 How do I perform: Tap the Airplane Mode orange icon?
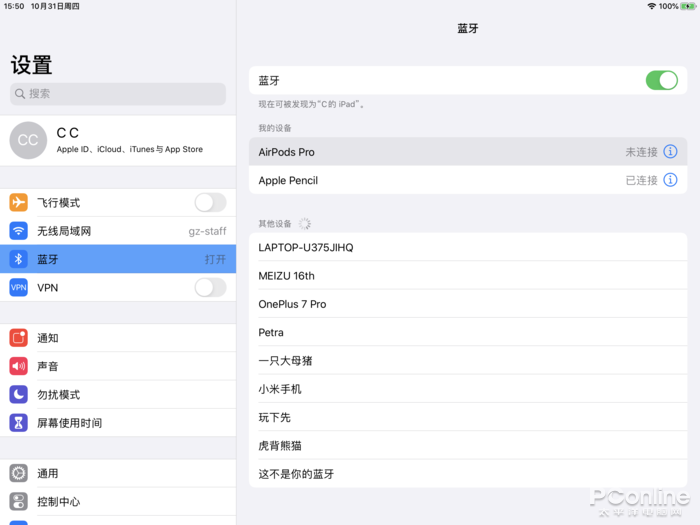[x=18, y=202]
